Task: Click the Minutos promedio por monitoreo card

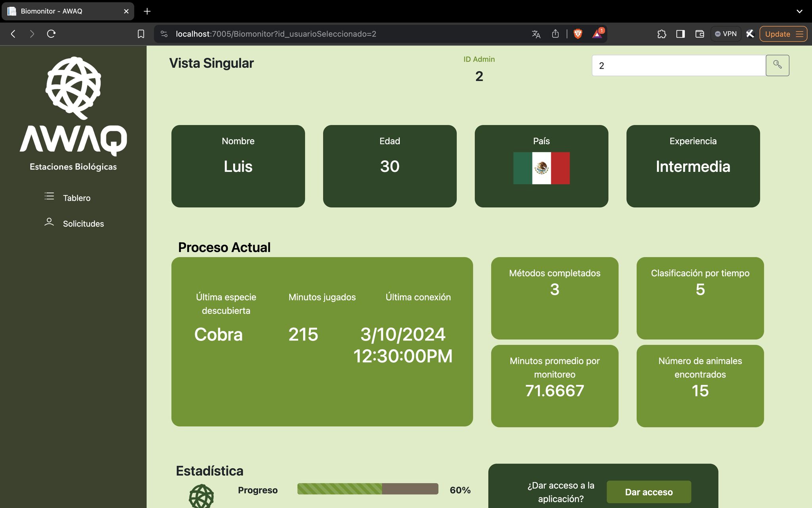Action: 555,386
